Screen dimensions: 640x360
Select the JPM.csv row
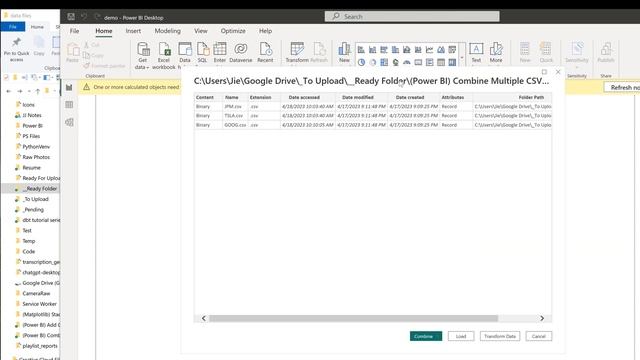tap(373, 107)
